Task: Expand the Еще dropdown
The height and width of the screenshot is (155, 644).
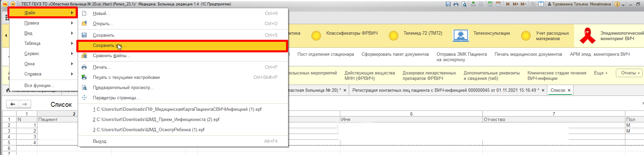Action: 601,73
